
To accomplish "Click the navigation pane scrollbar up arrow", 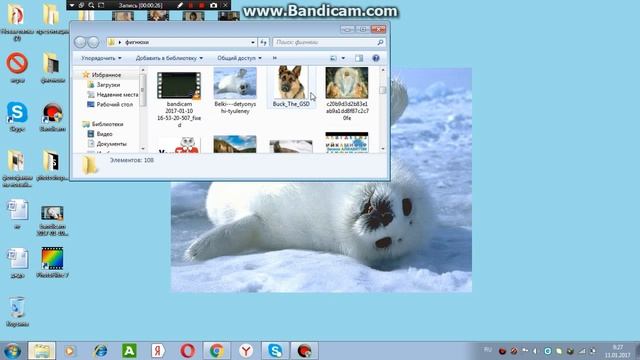I will [x=143, y=70].
